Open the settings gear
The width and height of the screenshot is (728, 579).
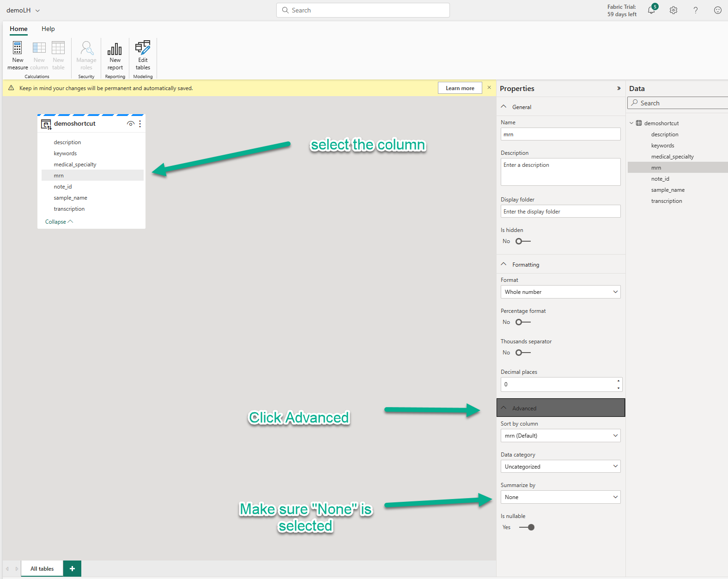click(x=673, y=10)
